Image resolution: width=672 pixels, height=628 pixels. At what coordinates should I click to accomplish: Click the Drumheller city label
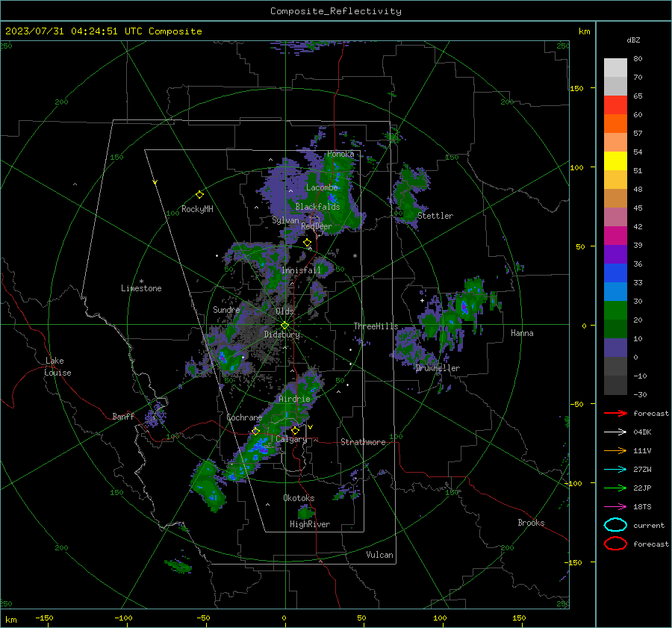[x=438, y=368]
